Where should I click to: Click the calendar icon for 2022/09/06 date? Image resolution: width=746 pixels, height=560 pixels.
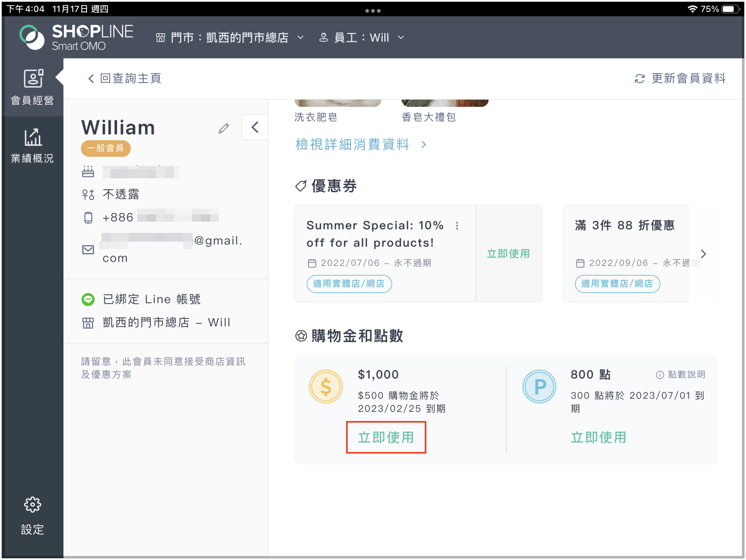tap(580, 263)
